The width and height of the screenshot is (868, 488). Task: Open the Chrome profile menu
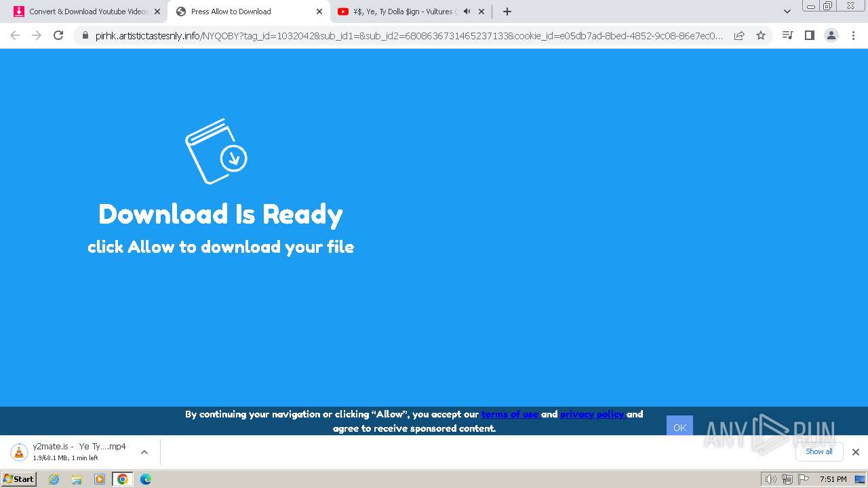(x=831, y=35)
